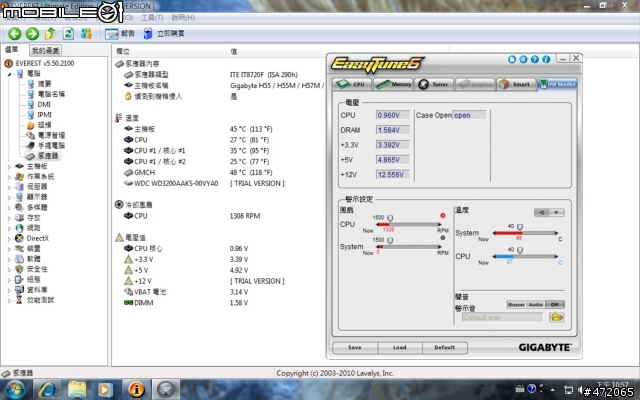This screenshot has height=400, width=640.
Task: Open the 報告 report tool
Action: 119,33
